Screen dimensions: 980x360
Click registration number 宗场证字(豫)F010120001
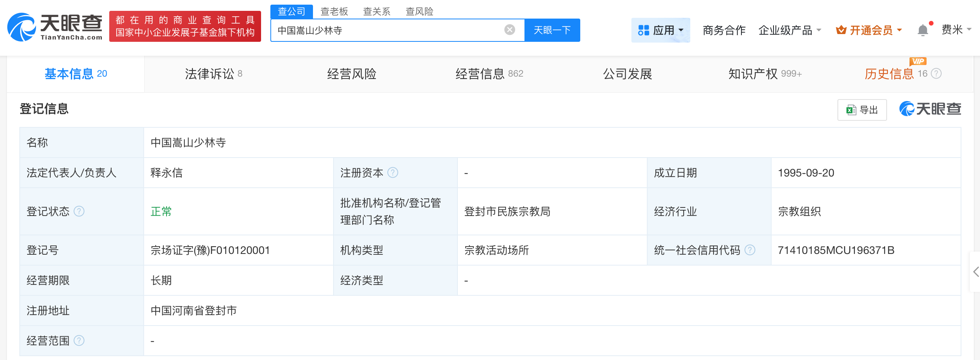pos(210,250)
